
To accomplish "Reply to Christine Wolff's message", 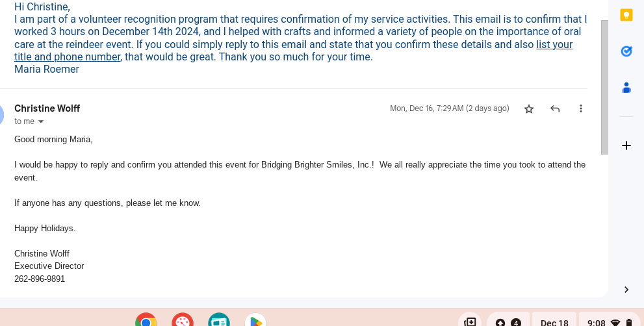I will tap(555, 109).
